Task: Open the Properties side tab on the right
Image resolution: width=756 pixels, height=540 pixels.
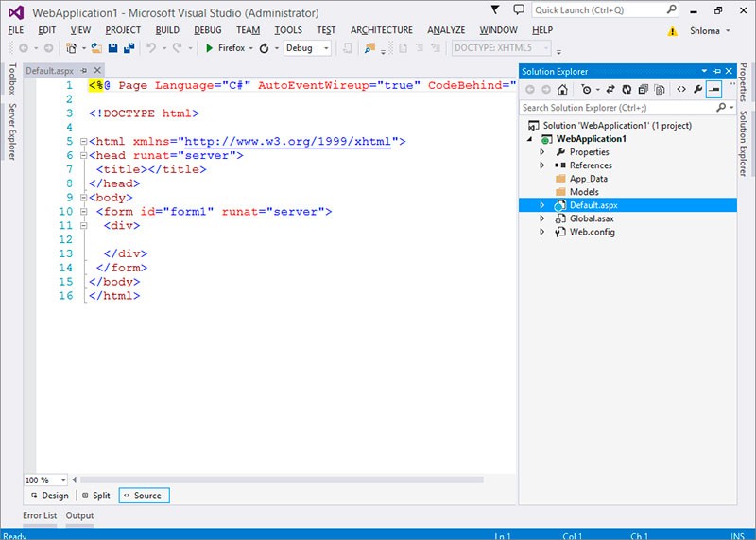Action: point(744,82)
